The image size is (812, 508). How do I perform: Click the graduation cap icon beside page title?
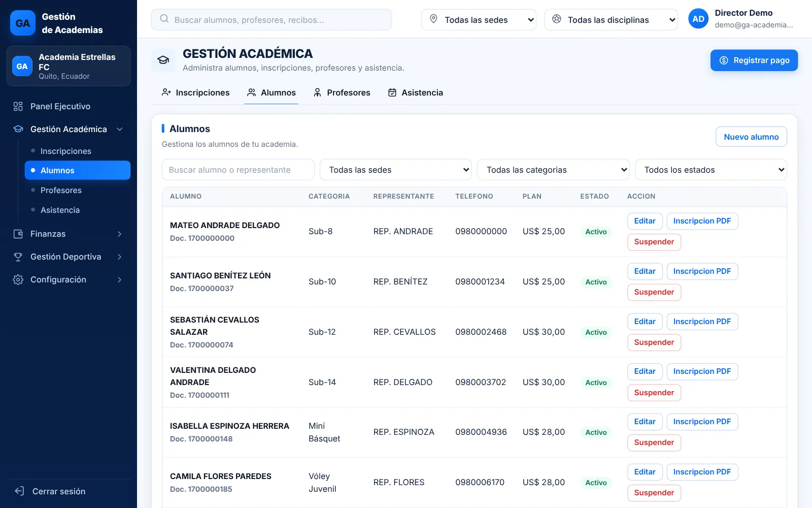pyautogui.click(x=163, y=60)
